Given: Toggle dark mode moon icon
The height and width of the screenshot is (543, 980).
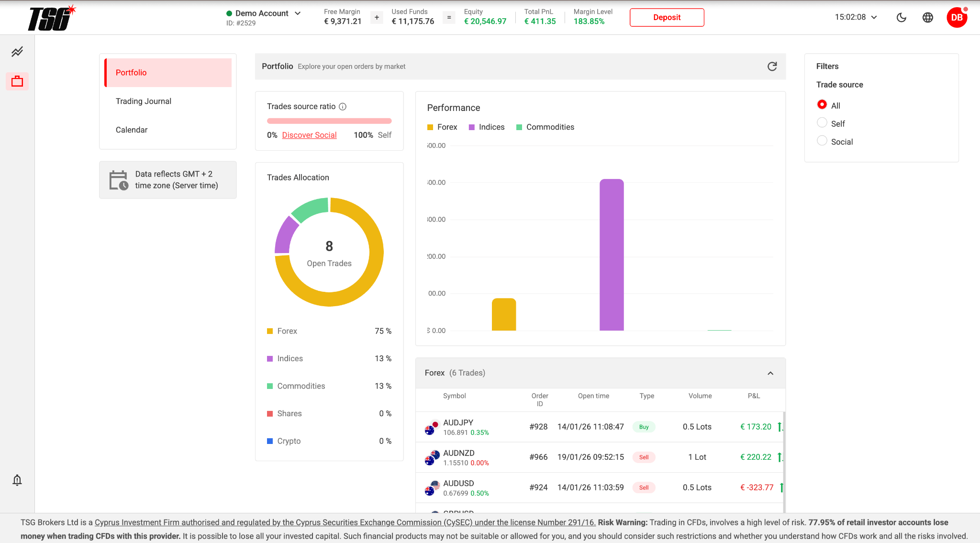Looking at the screenshot, I should (x=902, y=18).
